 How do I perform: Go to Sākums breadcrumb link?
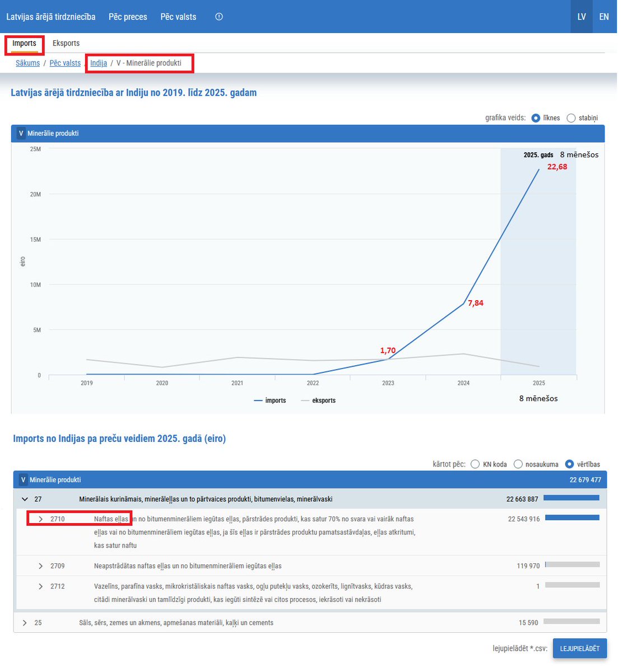pos(27,63)
